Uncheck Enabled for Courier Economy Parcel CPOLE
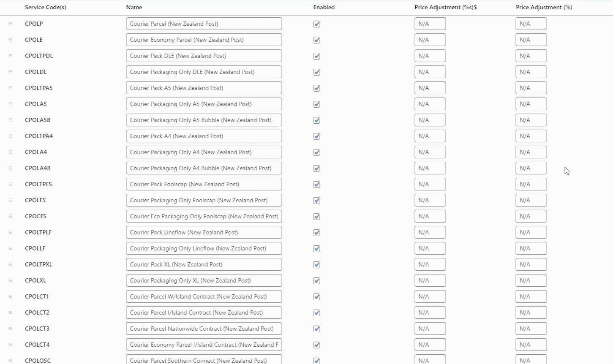This screenshot has width=613, height=364. (x=316, y=40)
